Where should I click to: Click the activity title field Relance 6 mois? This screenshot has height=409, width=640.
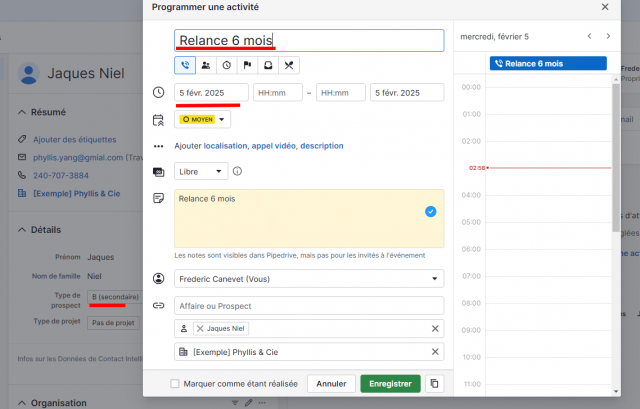click(309, 40)
